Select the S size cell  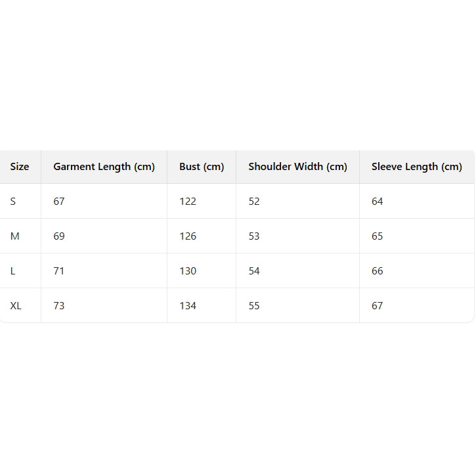coord(13,202)
